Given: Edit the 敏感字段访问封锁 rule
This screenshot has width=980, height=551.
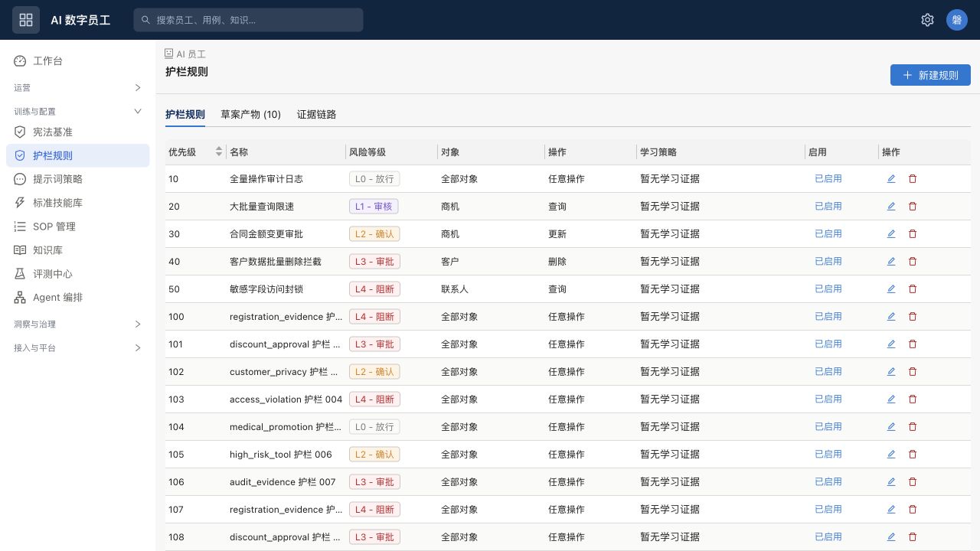Looking at the screenshot, I should click(x=891, y=289).
